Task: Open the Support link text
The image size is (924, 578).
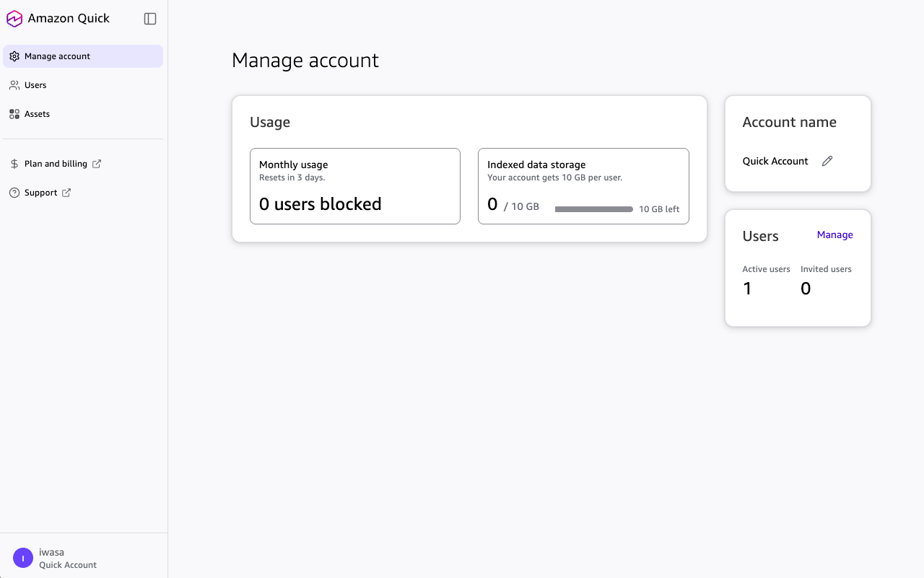Action: pyautogui.click(x=40, y=193)
